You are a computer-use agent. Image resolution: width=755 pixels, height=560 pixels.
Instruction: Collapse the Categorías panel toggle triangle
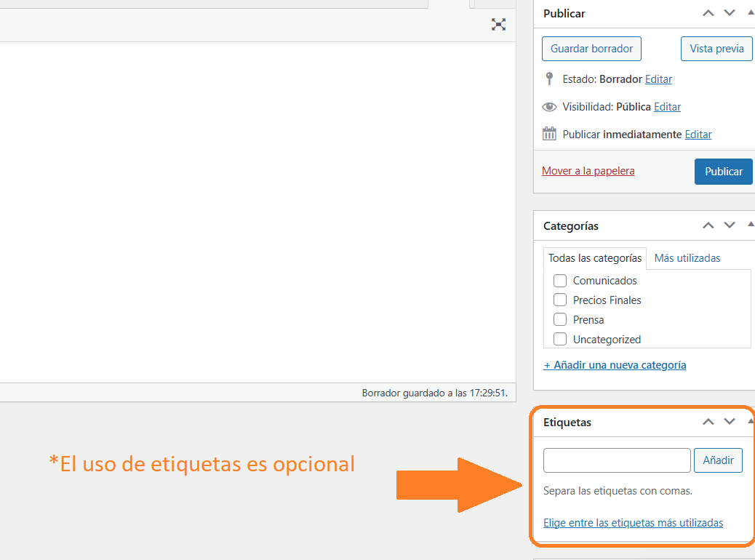(751, 225)
